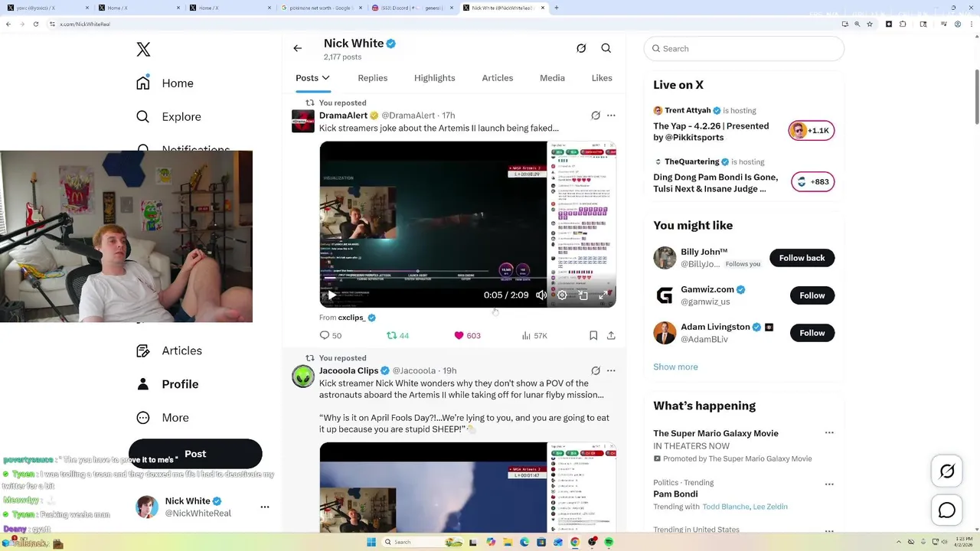Open more options on Jacoola Clips post
The width and height of the screenshot is (980, 551).
coord(611,370)
